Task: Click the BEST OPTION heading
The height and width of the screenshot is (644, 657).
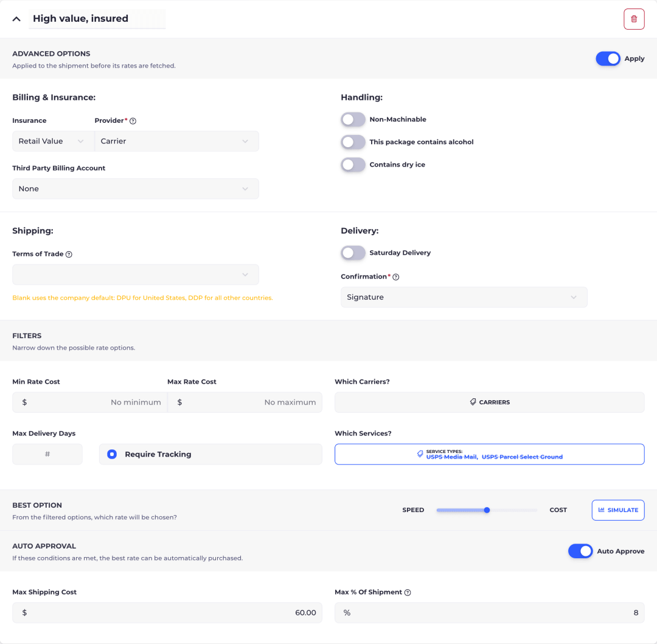Action: coord(37,505)
